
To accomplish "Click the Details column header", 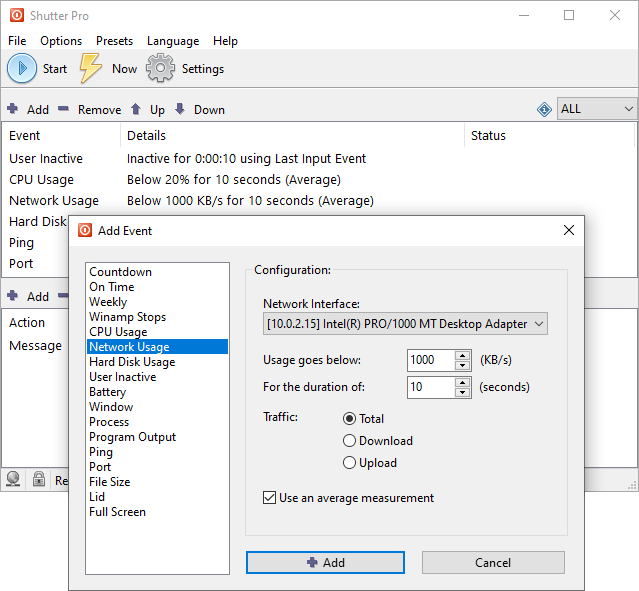I will click(293, 135).
